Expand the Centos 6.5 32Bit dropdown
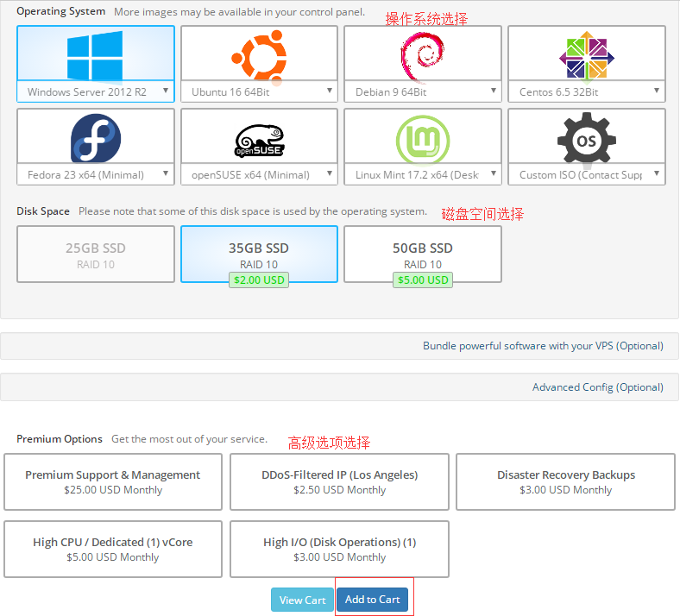Screen dimensions: 680x616 [586, 91]
